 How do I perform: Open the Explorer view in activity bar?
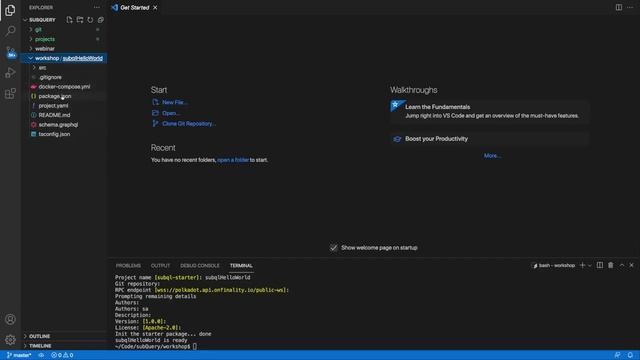coord(10,11)
